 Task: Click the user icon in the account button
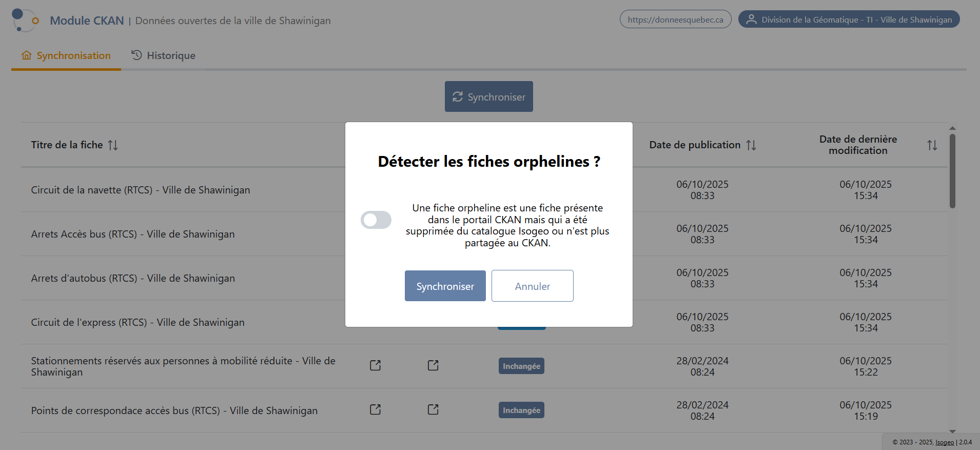pos(752,18)
